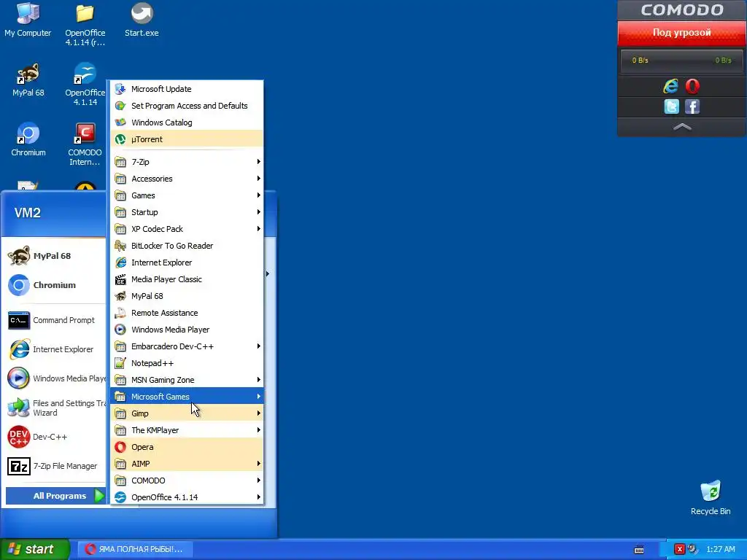This screenshot has width=747, height=560.
Task: Launch MyPal 68 from All Programs list
Action: (x=187, y=296)
